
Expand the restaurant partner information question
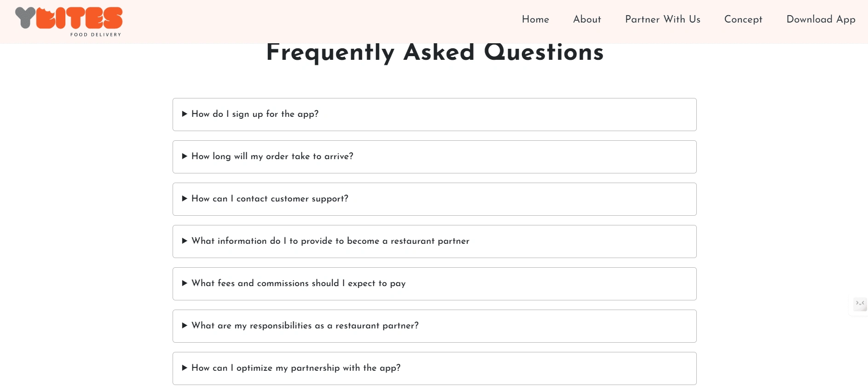tap(330, 241)
